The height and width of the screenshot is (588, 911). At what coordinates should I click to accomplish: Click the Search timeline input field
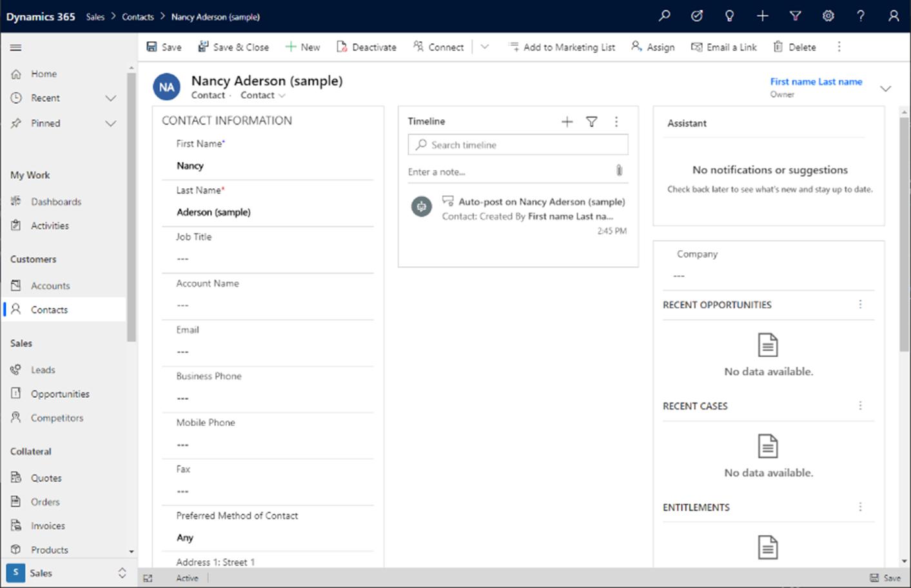click(x=518, y=144)
